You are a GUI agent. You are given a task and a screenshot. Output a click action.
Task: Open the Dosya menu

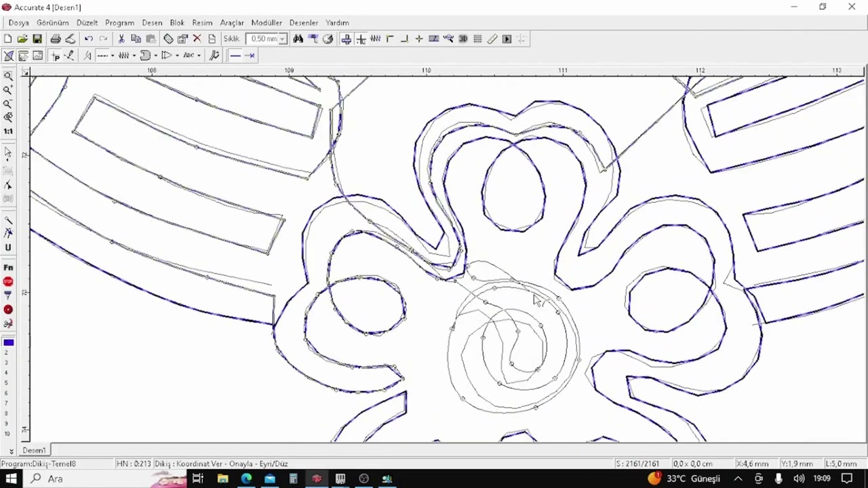click(x=19, y=22)
